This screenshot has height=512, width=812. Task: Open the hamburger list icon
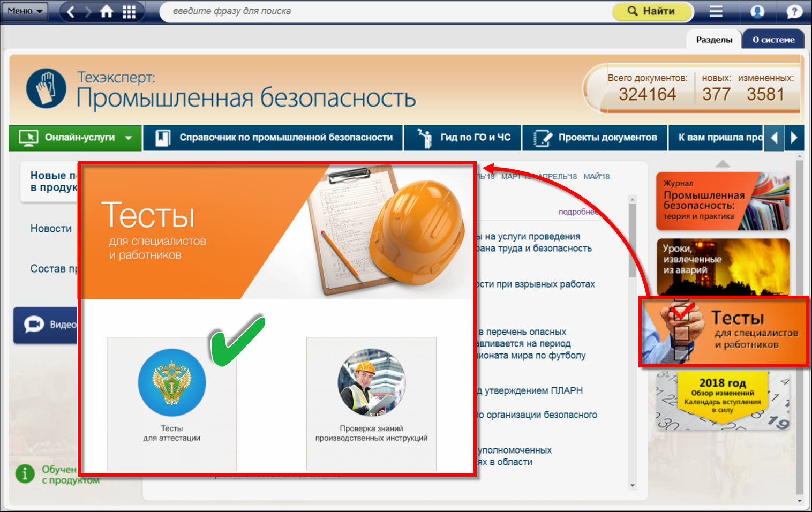(x=716, y=11)
